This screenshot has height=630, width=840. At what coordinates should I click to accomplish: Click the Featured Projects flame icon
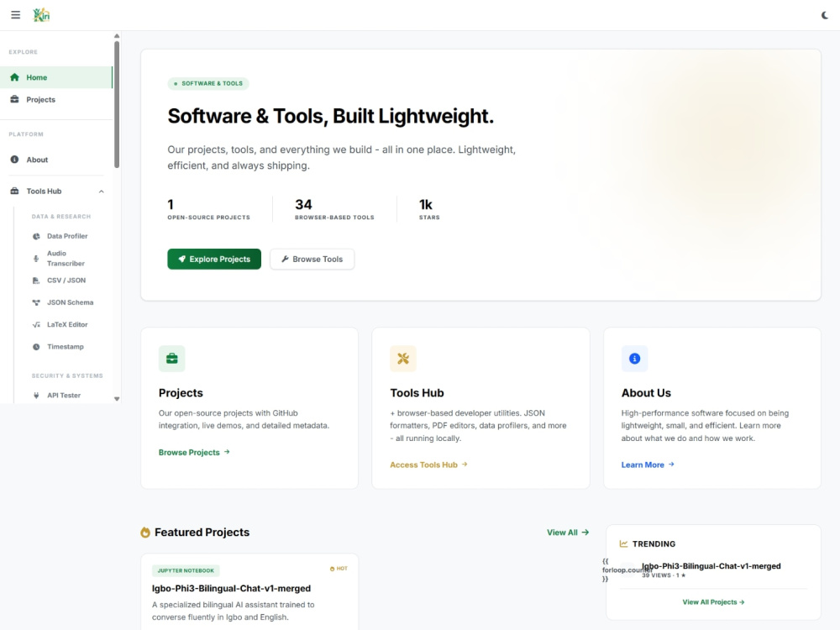point(145,532)
